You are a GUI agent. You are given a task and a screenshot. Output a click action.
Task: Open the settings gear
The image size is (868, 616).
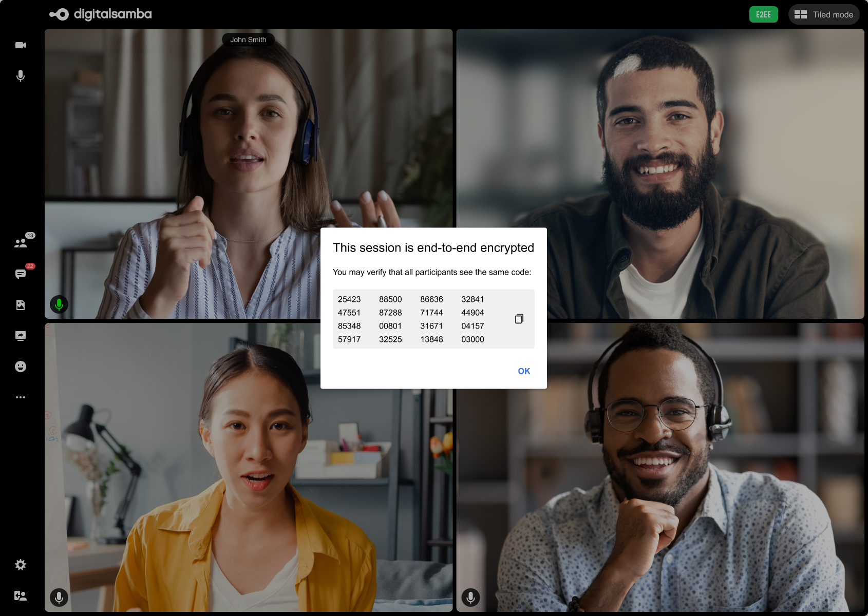pyautogui.click(x=21, y=565)
